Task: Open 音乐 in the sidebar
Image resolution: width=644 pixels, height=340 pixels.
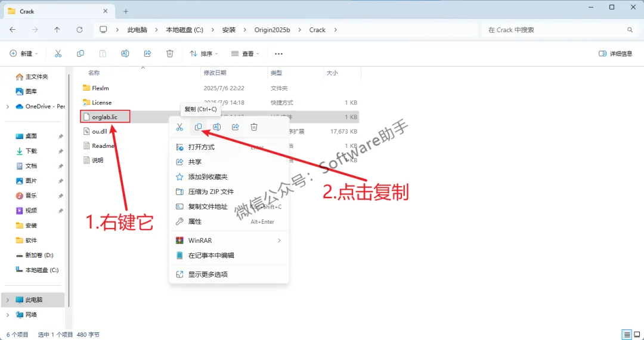Action: (x=32, y=196)
